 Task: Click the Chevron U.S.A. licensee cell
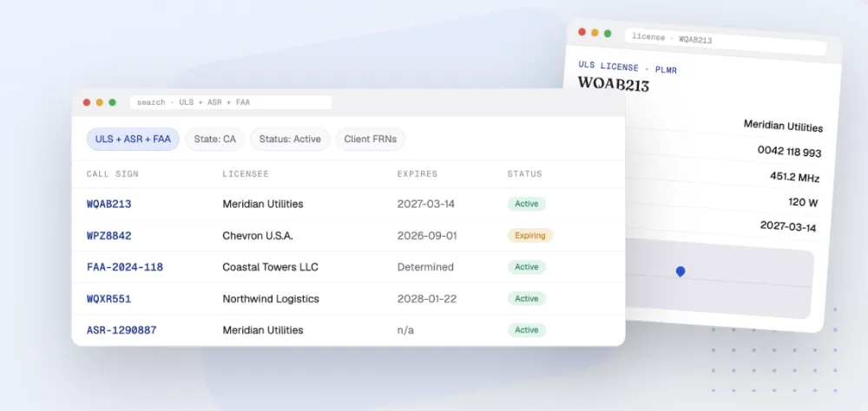[x=258, y=236]
